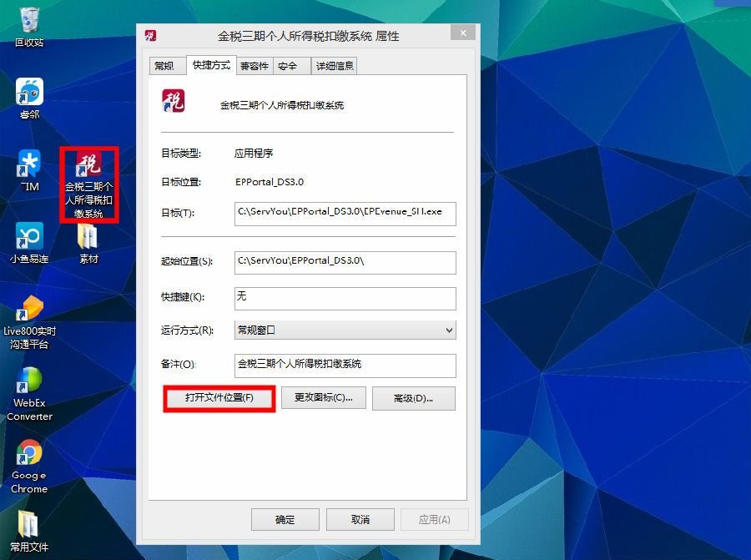Image resolution: width=751 pixels, height=560 pixels.
Task: Open the 回收站 (Recycle Bin)
Action: (28, 21)
